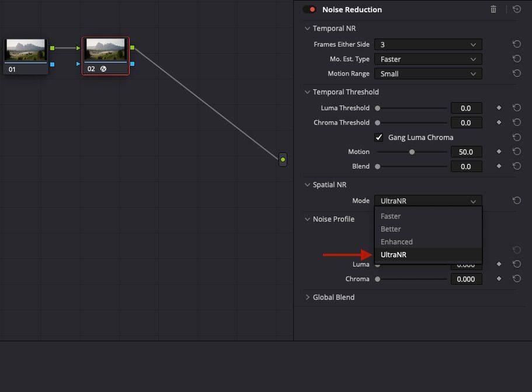Select Better from the Mode list

point(391,229)
